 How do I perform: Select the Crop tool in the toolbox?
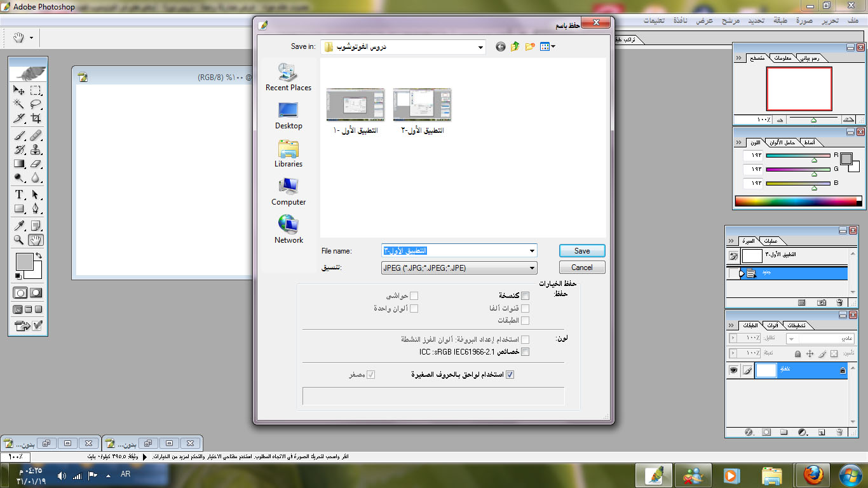click(x=36, y=118)
